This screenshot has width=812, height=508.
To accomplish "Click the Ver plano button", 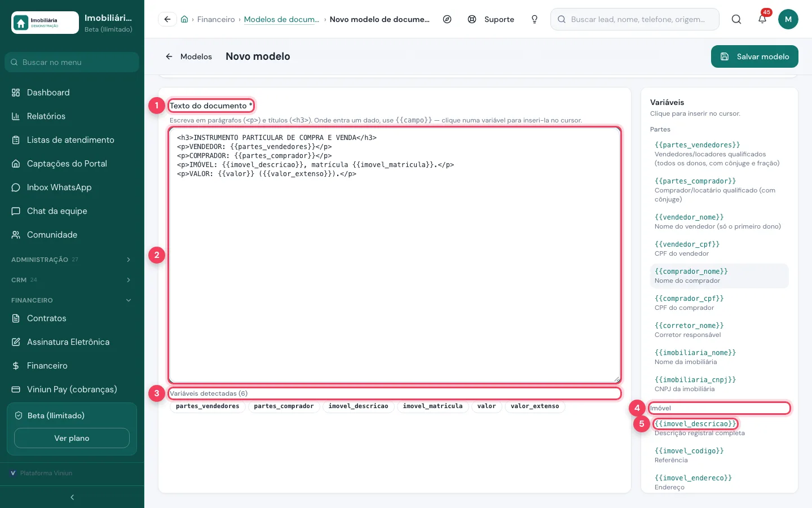I will [72, 438].
